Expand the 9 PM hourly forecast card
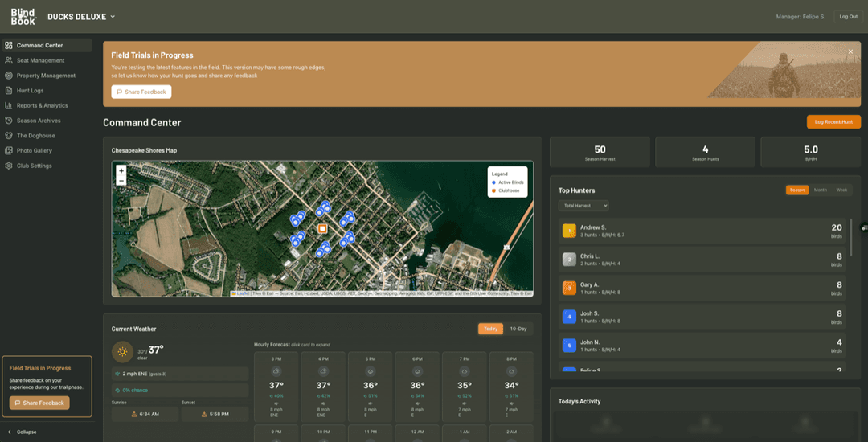Screen dimensions: 868x442 click(276, 433)
